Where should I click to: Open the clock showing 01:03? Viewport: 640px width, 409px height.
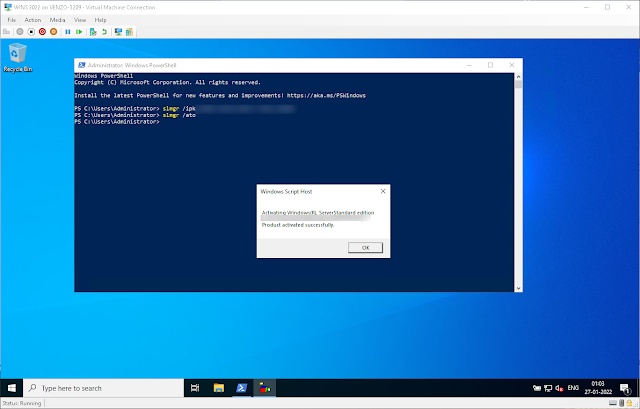[598, 388]
